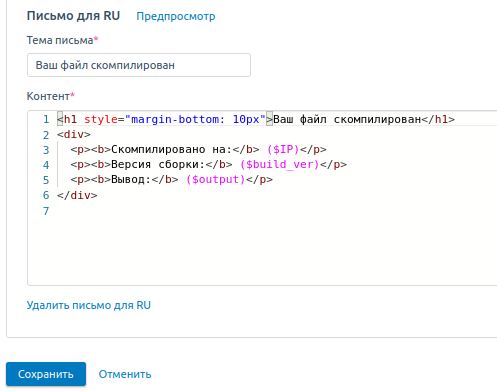
Task: Select line number 5 in gutter
Action: [x=46, y=180]
